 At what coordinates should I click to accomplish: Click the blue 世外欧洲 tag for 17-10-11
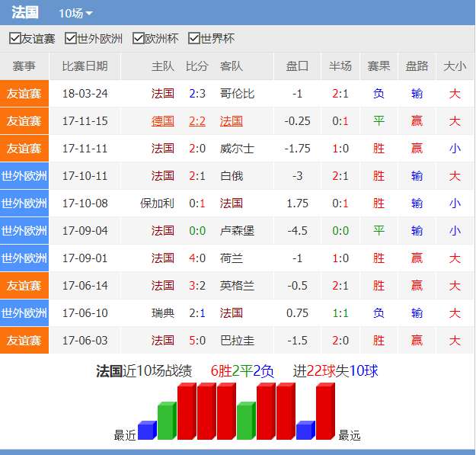pyautogui.click(x=24, y=176)
